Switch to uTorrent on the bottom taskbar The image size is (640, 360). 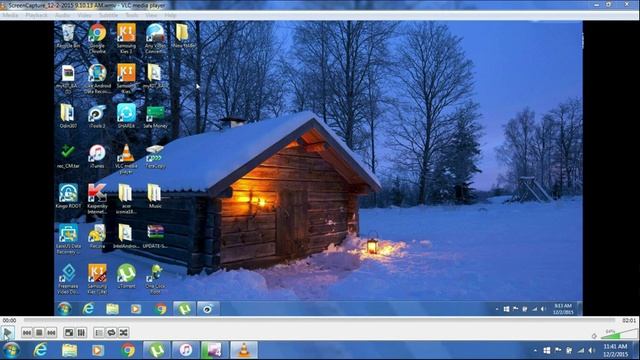coord(157,350)
